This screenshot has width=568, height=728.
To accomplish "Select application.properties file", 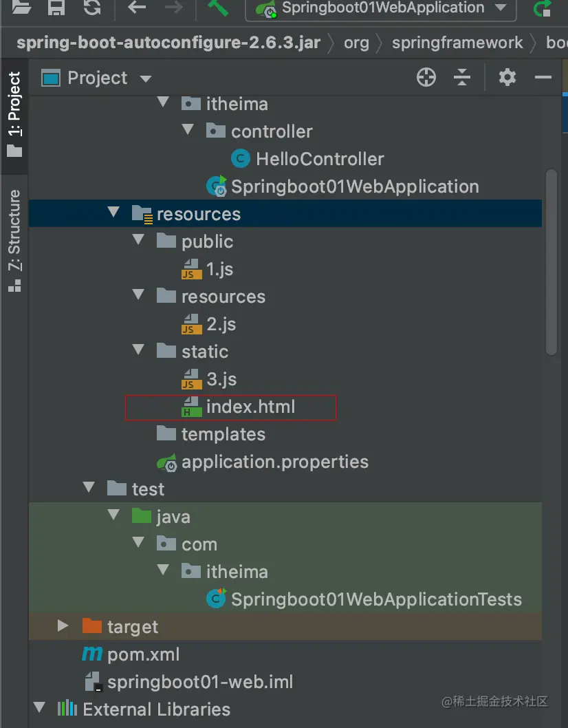I will pyautogui.click(x=275, y=462).
